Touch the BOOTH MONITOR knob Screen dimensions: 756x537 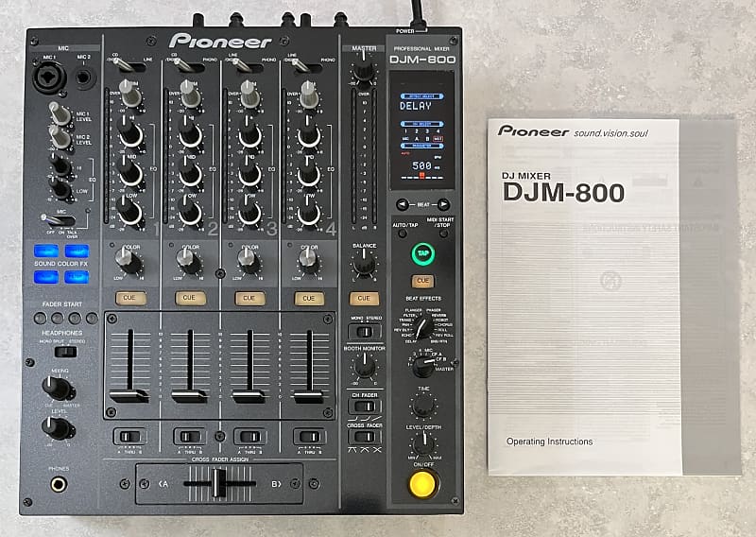point(365,366)
